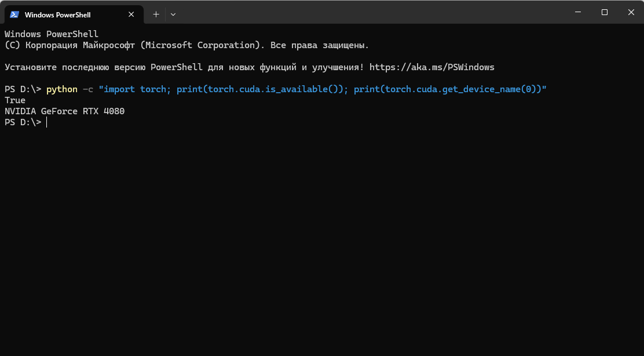Click the "PS D:\>" prompt before the python command
This screenshot has width=644, height=356.
coord(23,89)
